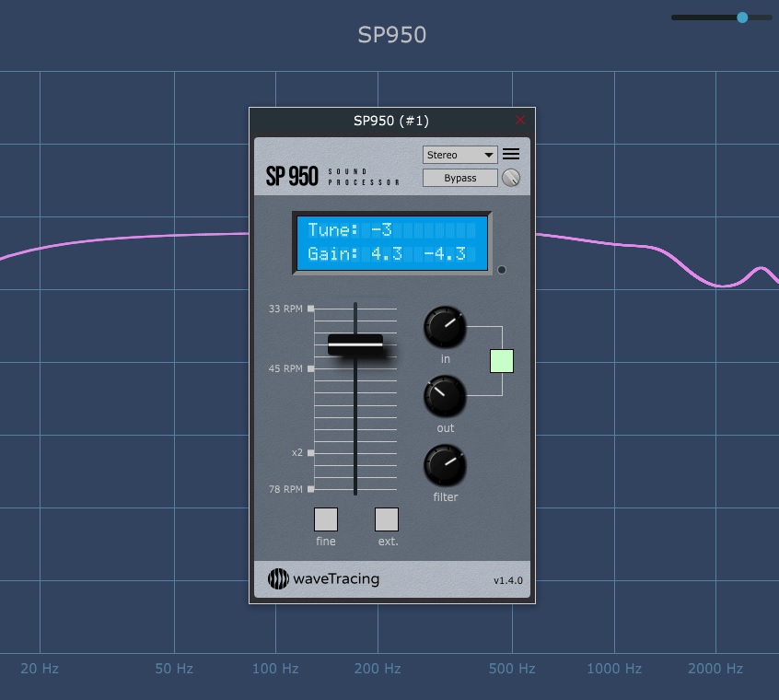779x700 pixels.
Task: Click the round knob beside Bypass
Action: (511, 178)
